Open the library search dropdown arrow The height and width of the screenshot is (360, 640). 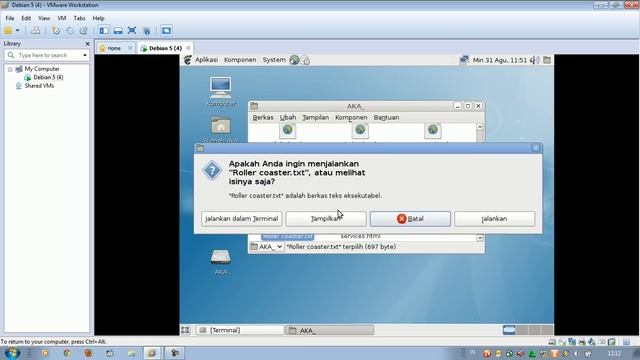tap(85, 55)
